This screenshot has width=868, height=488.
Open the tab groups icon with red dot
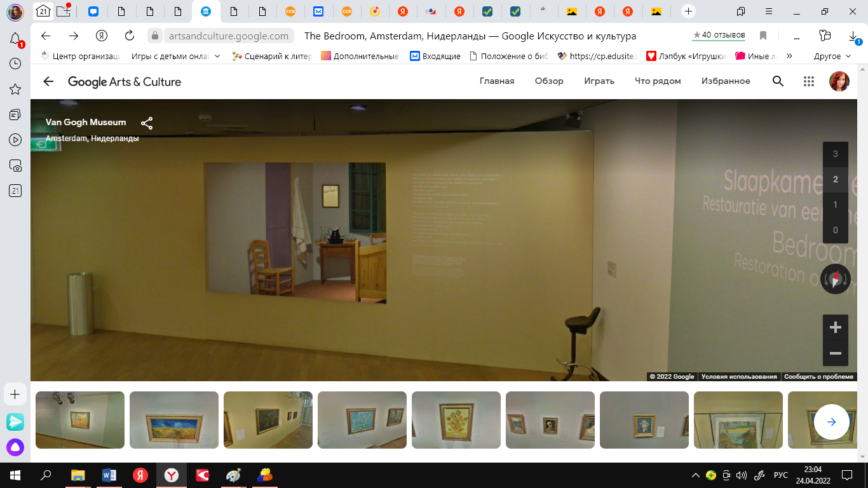tap(64, 11)
